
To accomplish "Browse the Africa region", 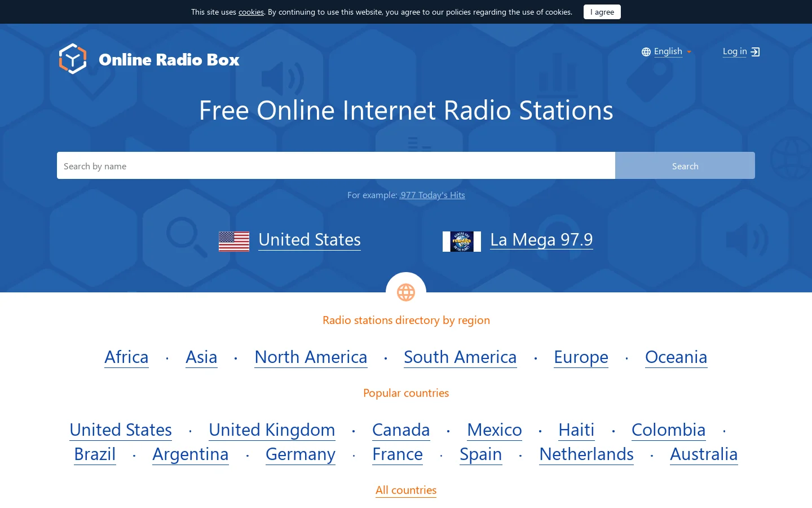I will (x=126, y=357).
